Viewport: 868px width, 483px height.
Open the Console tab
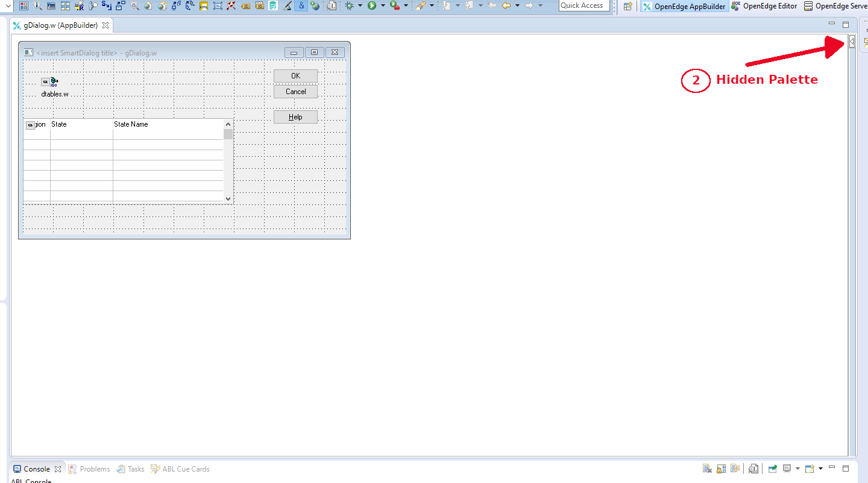click(x=37, y=469)
